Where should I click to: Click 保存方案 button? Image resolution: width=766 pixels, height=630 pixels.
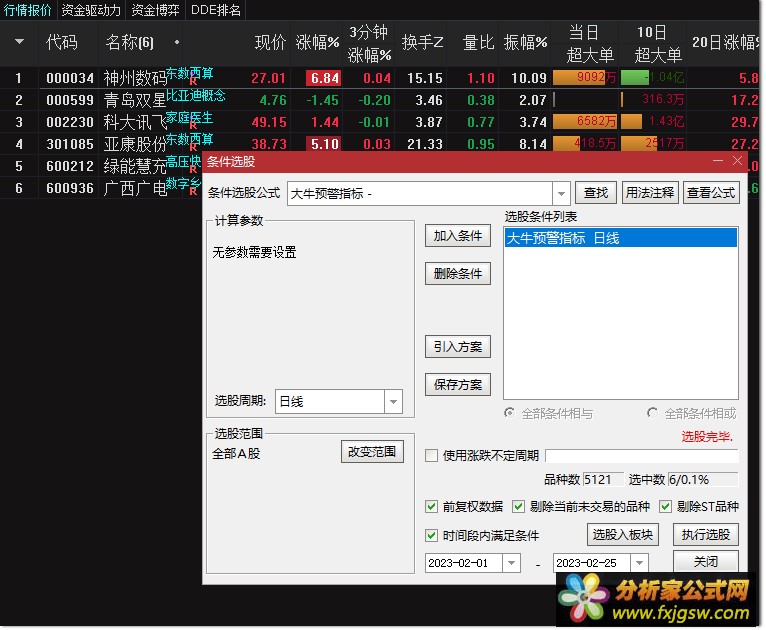(x=458, y=385)
